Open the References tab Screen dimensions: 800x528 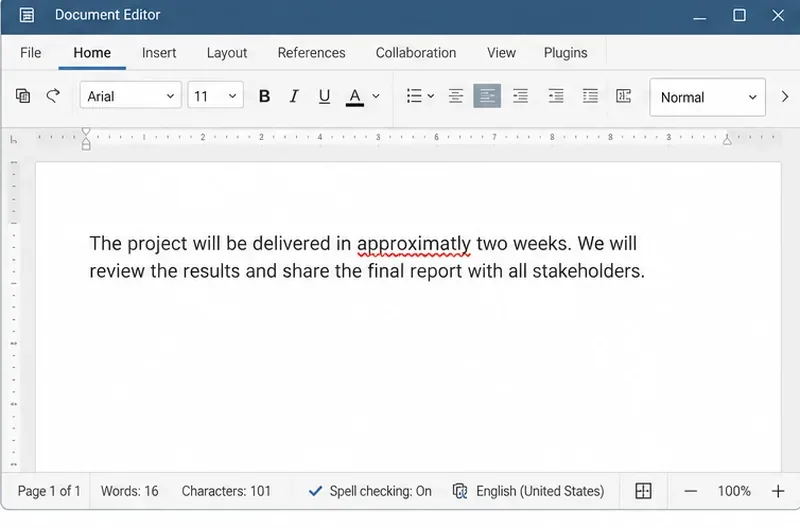pyautogui.click(x=311, y=53)
